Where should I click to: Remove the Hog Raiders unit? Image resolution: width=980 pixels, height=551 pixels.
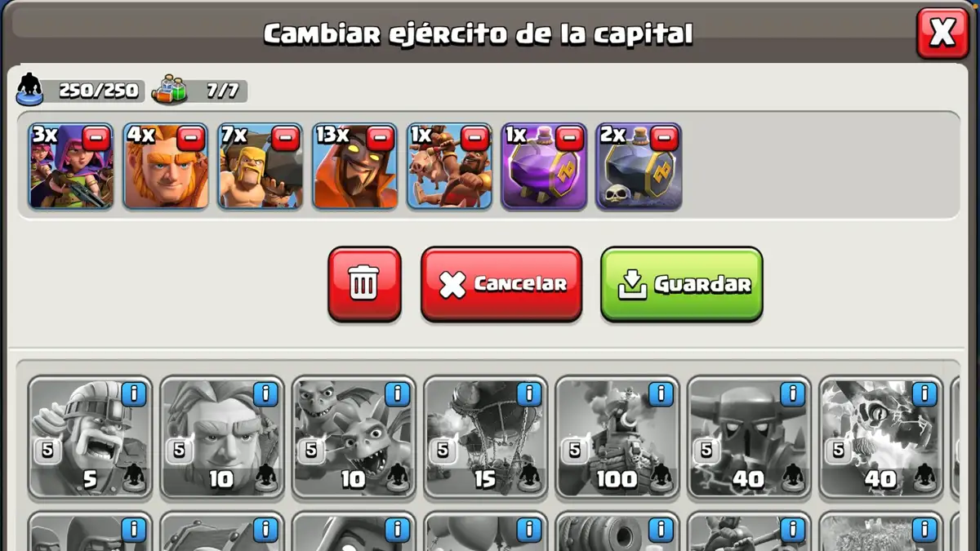pyautogui.click(x=474, y=139)
